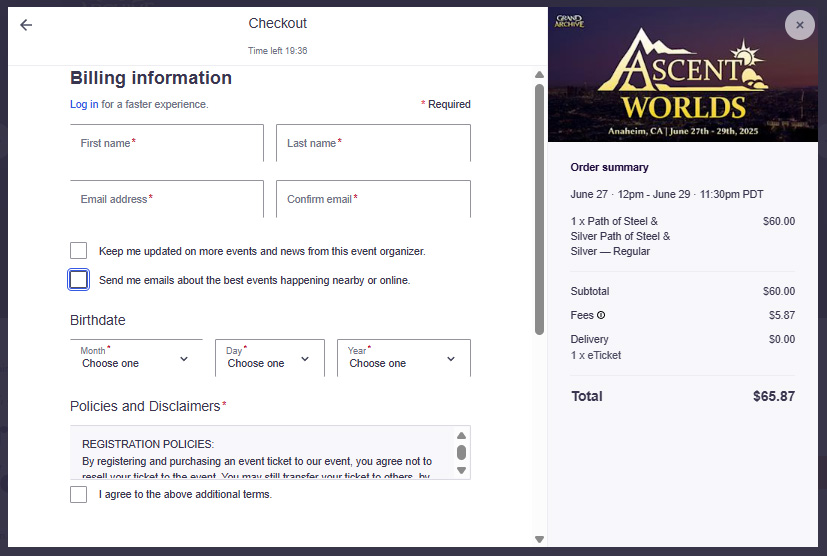Close the checkout dialog with the X

[x=800, y=25]
